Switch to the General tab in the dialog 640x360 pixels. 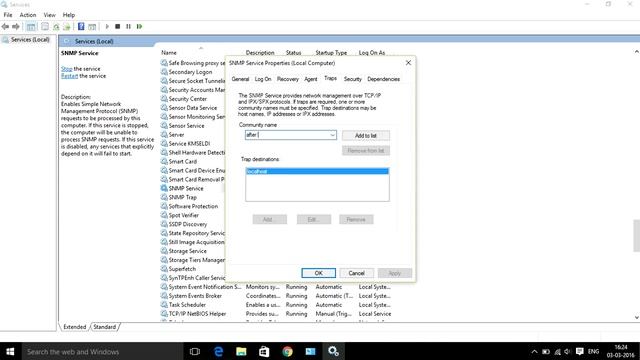coord(240,79)
